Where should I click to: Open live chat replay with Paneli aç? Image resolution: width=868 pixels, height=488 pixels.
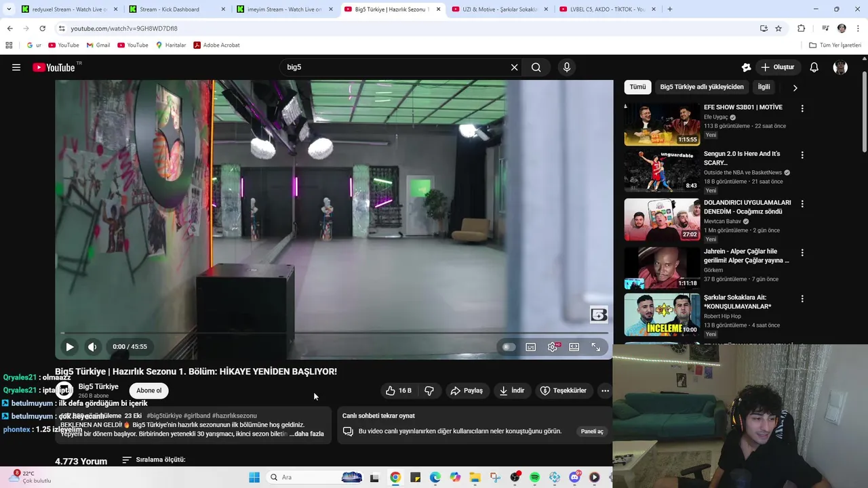click(592, 431)
